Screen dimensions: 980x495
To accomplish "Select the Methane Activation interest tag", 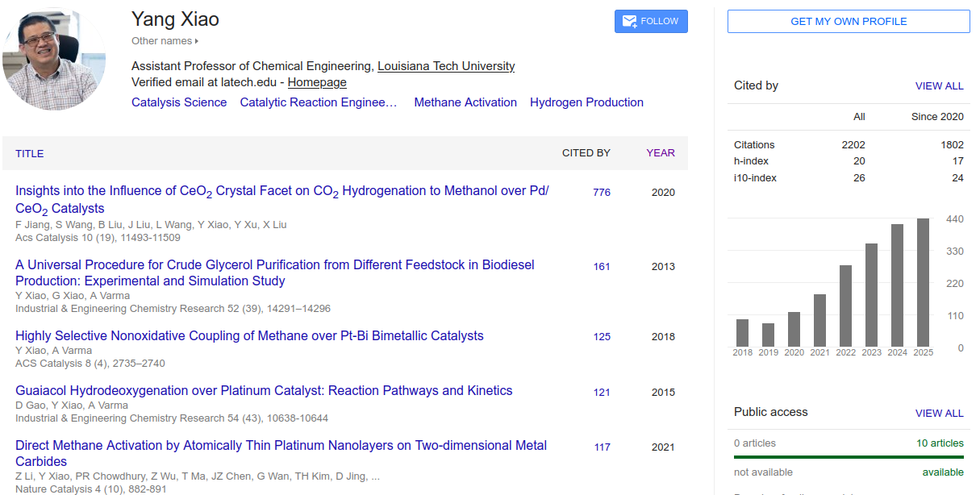I will coord(465,102).
